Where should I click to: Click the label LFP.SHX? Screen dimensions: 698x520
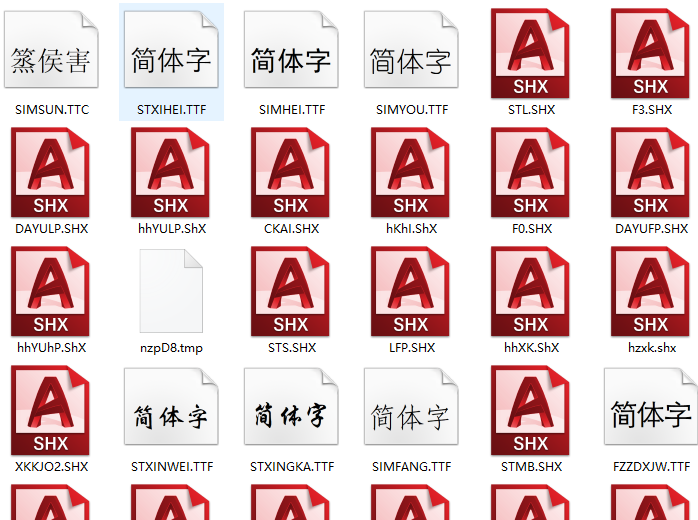point(412,348)
